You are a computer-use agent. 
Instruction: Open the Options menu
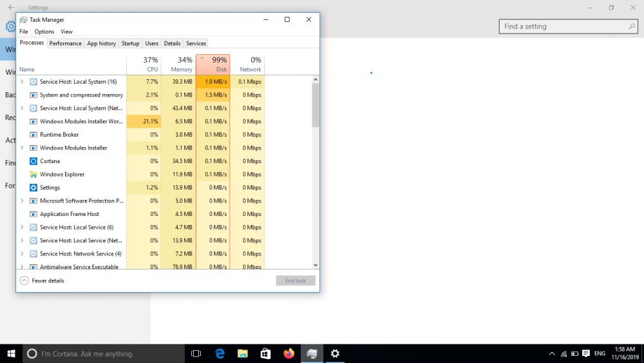(44, 31)
